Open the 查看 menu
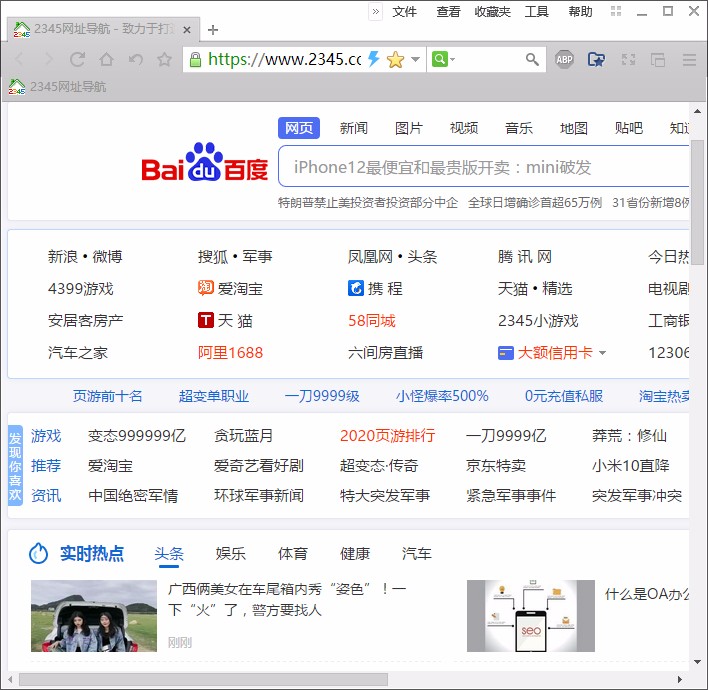Viewport: 708px width, 690px height. (448, 11)
